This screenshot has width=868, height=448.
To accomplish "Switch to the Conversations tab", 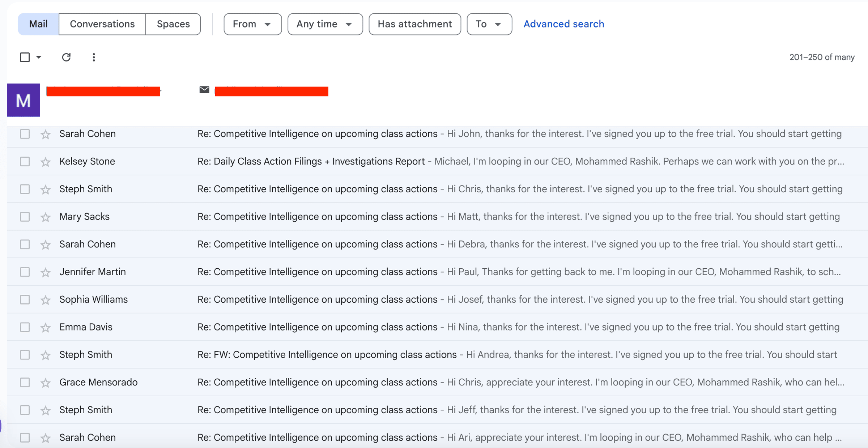I will [102, 24].
